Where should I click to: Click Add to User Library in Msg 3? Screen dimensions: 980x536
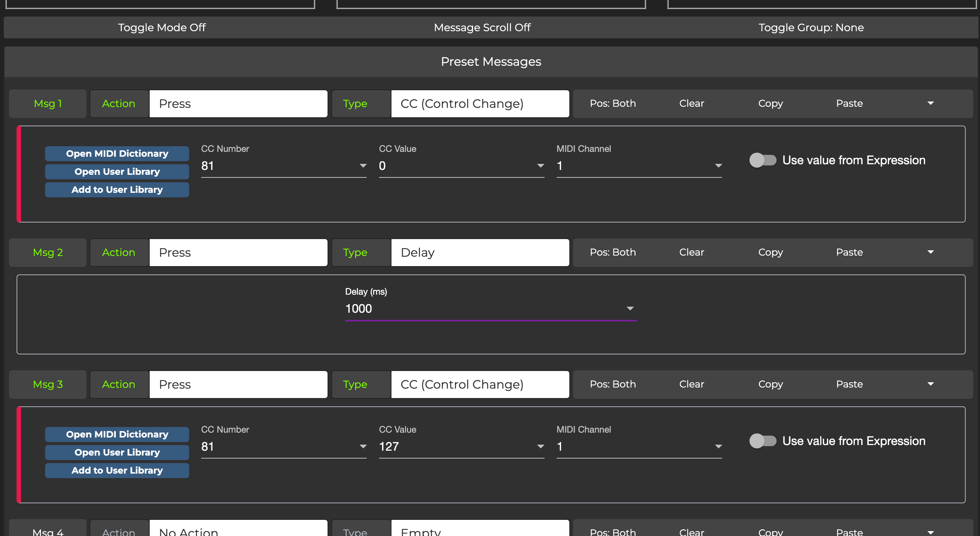[x=117, y=471]
